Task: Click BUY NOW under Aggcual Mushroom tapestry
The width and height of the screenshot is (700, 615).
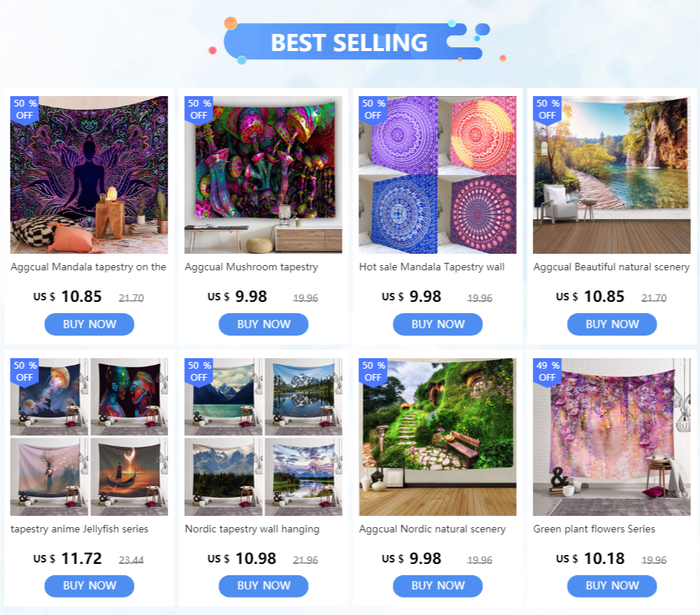Action: point(264,324)
